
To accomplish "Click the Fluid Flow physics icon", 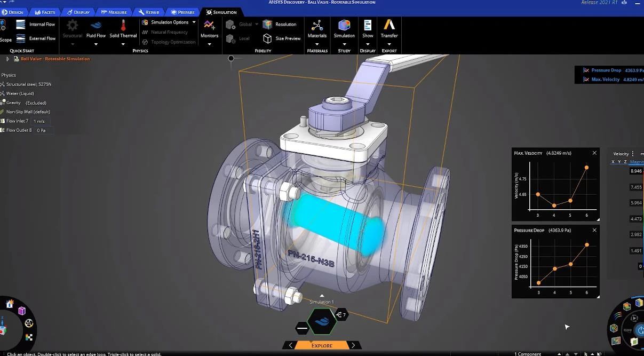I will (96, 25).
